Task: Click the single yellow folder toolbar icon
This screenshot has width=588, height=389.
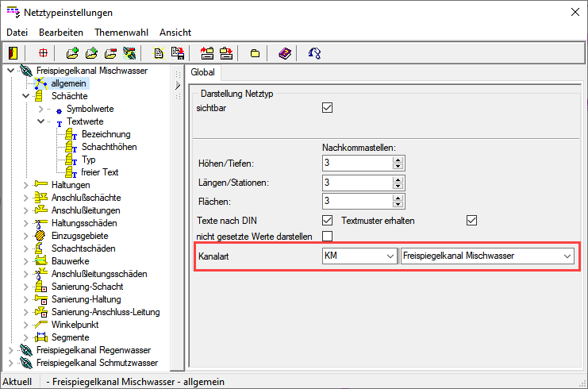Action: [255, 53]
